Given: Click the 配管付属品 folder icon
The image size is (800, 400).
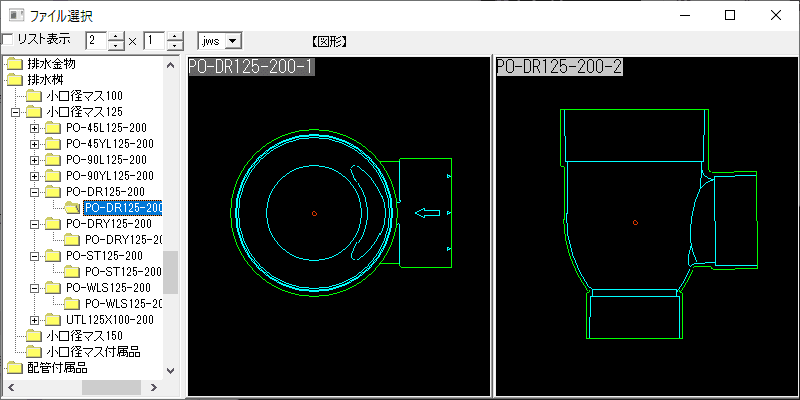Looking at the screenshot, I should coord(14,368).
